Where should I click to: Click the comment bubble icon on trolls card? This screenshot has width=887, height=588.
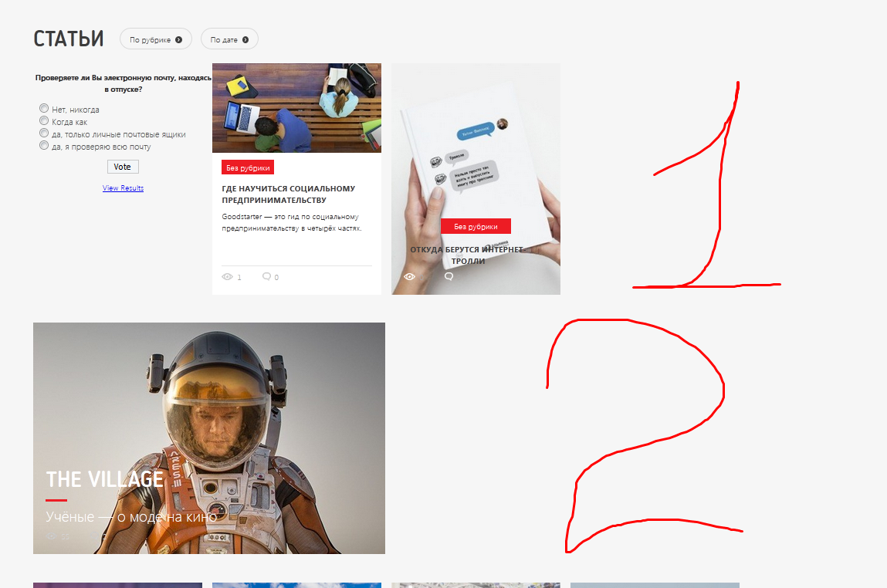[x=449, y=276]
